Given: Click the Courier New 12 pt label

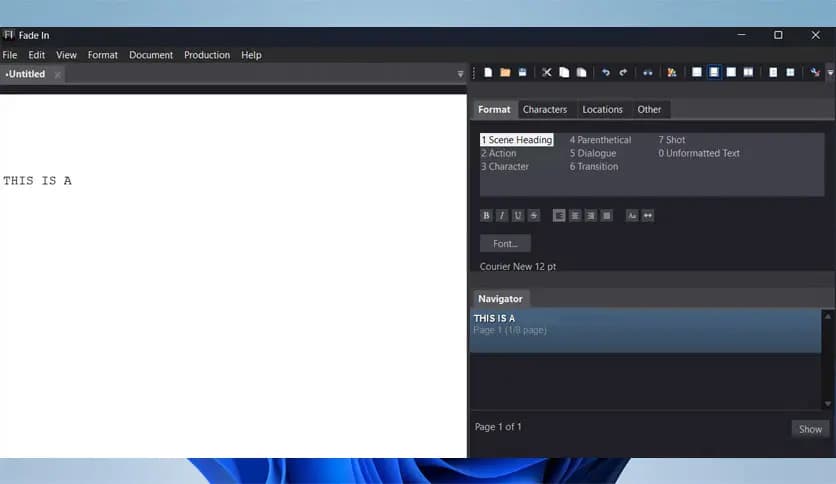Looking at the screenshot, I should pyautogui.click(x=518, y=267).
